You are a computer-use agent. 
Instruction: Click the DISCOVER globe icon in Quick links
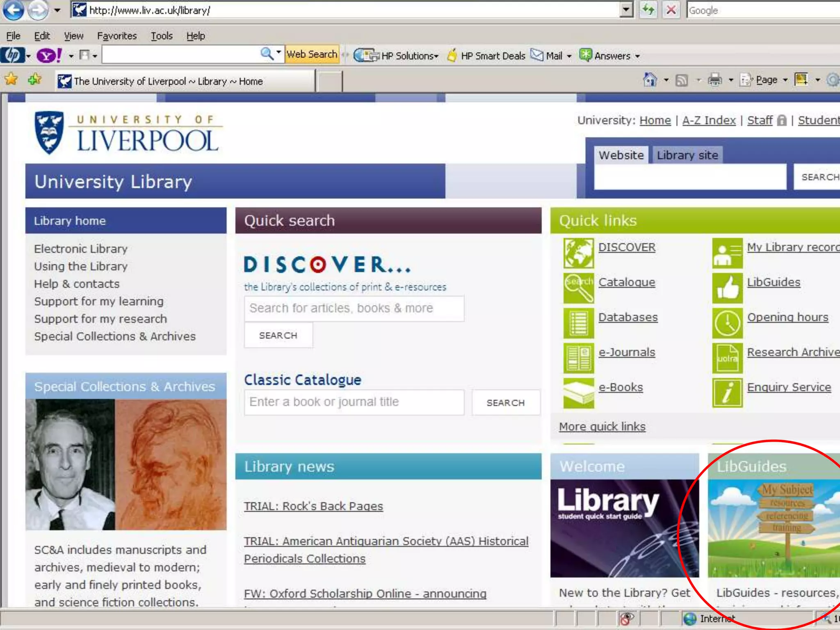pos(578,253)
